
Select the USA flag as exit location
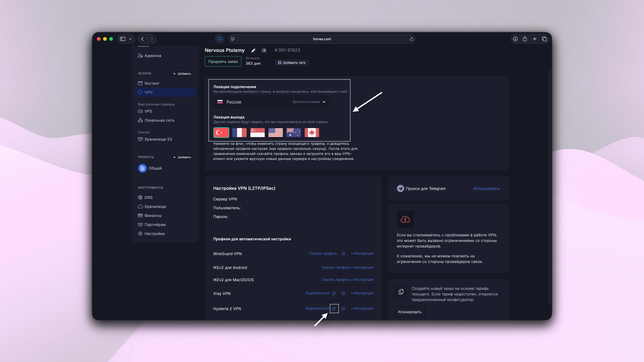275,133
